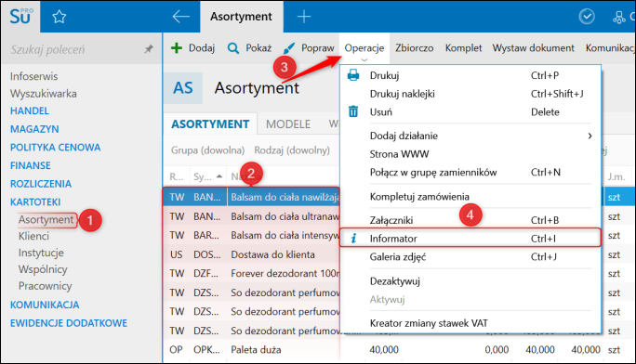Image resolution: width=636 pixels, height=364 pixels.
Task: Switch to the MODELE tab
Action: click(288, 123)
